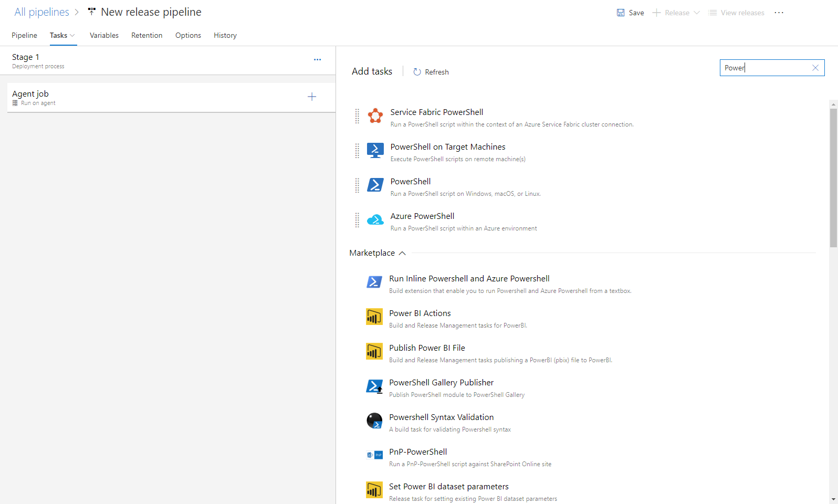Screen dimensions: 838x504
Task: Click the Service Fabric PowerShell task icon
Action: (375, 115)
